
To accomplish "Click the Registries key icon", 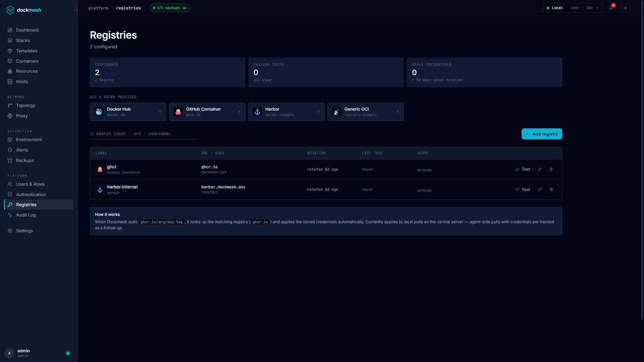I will point(10,204).
